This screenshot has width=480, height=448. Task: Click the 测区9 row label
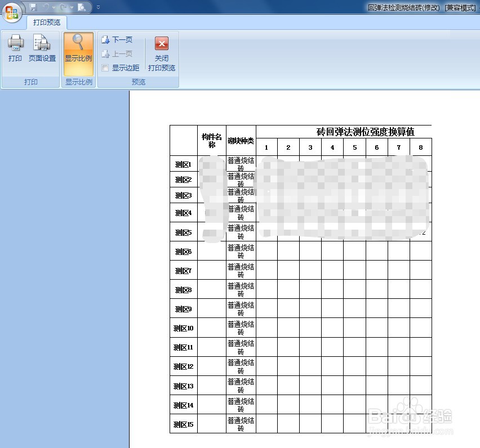[183, 309]
